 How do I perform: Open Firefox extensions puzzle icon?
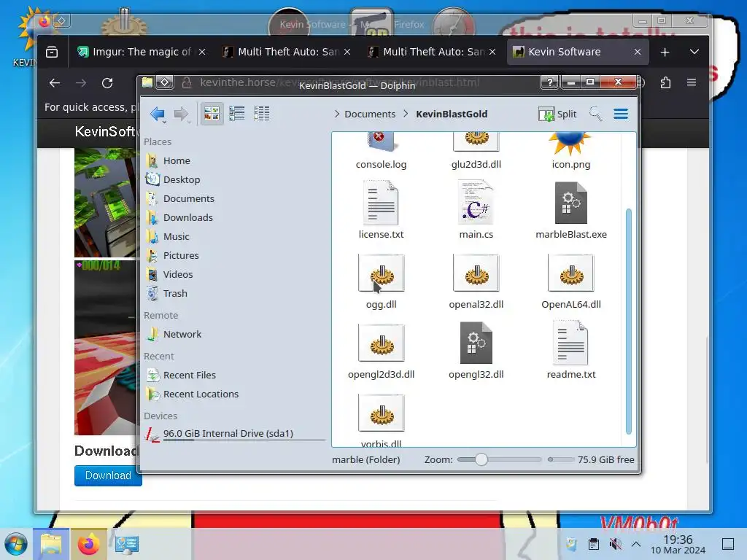(665, 83)
